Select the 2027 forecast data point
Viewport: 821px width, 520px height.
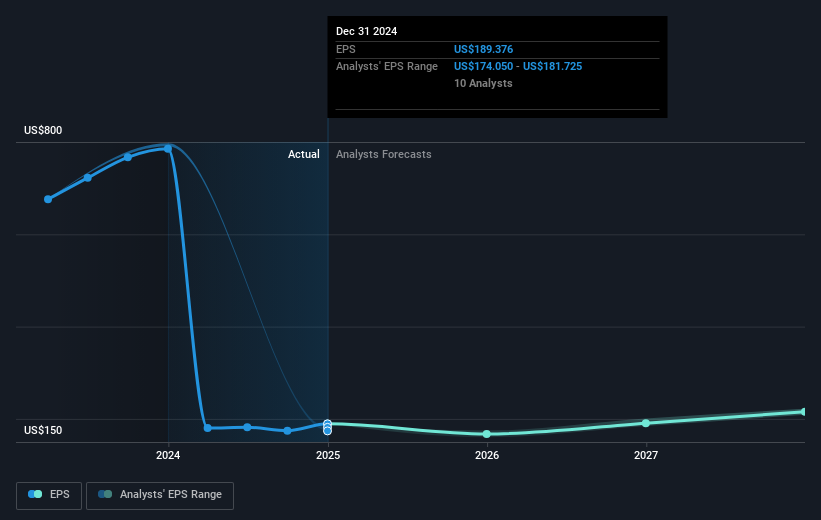[646, 423]
